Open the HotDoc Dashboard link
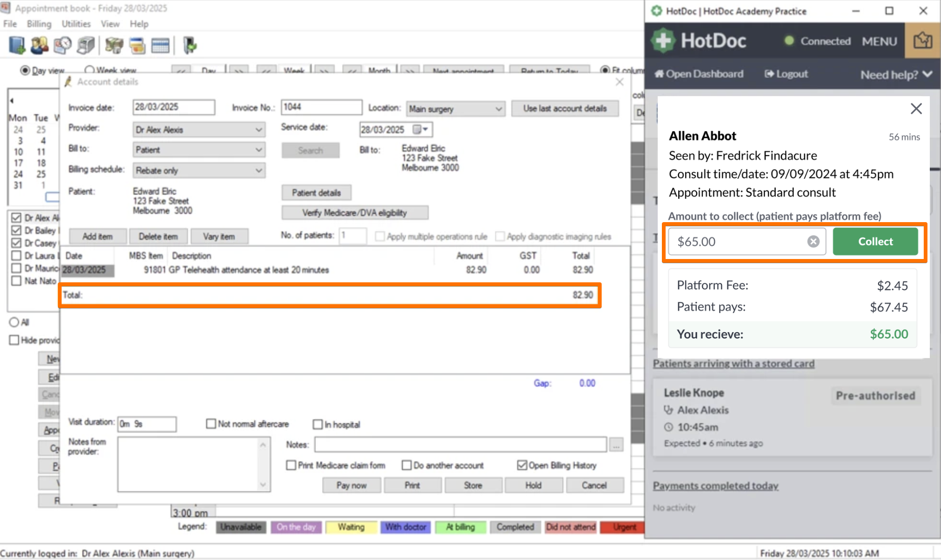 tap(699, 74)
